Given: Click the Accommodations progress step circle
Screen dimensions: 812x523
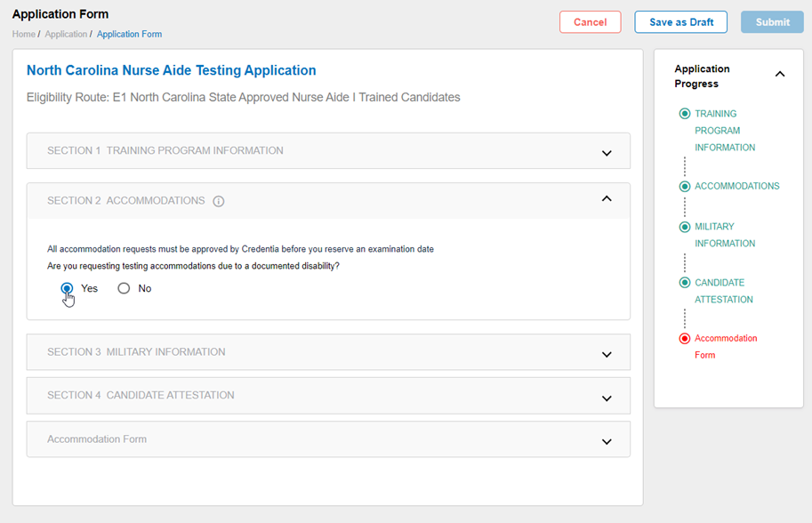Looking at the screenshot, I should (x=685, y=187).
